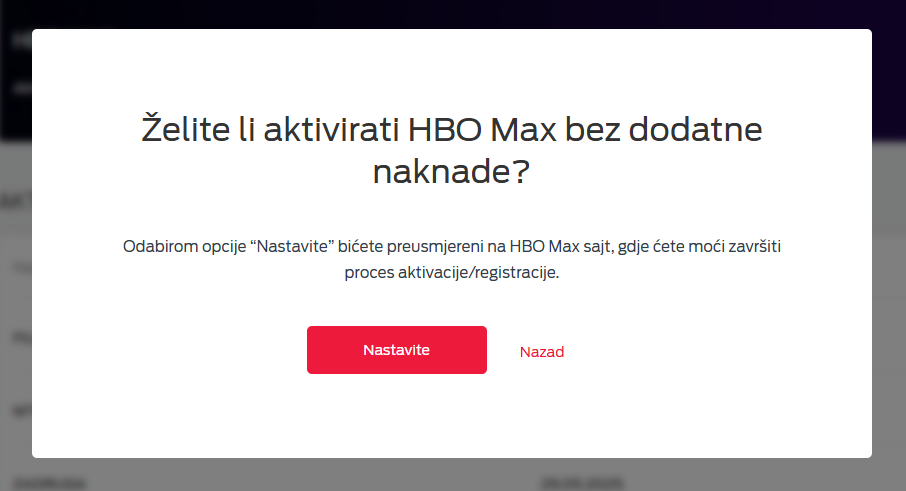The width and height of the screenshot is (906, 491).
Task: Click the dark header backdrop above the dialog
Action: [x=453, y=14]
